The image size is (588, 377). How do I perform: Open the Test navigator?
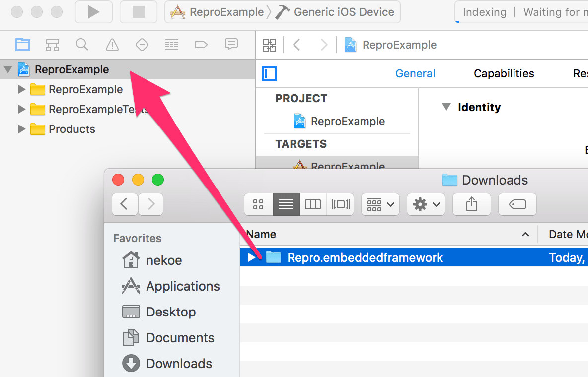(142, 45)
